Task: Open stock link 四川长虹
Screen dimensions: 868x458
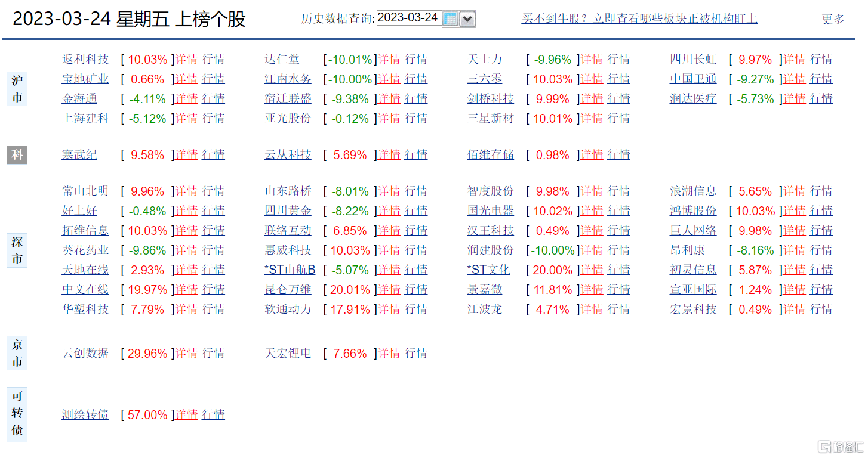Action: pyautogui.click(x=693, y=60)
